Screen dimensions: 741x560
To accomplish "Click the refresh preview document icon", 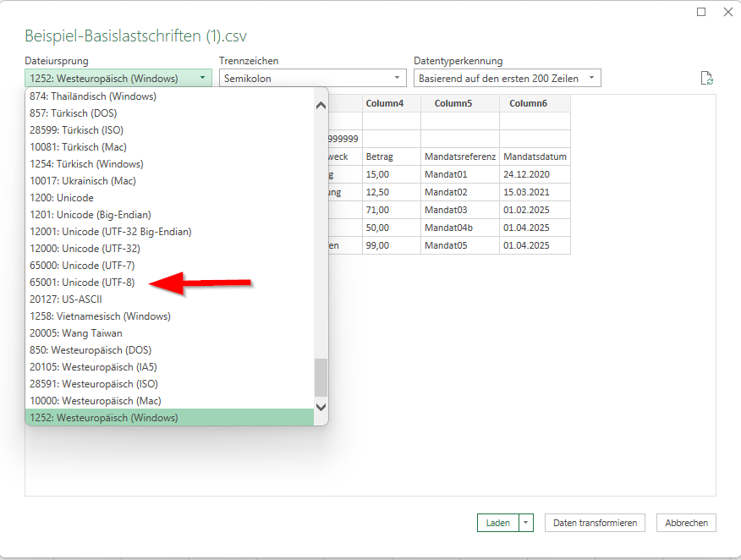I will tap(706, 79).
